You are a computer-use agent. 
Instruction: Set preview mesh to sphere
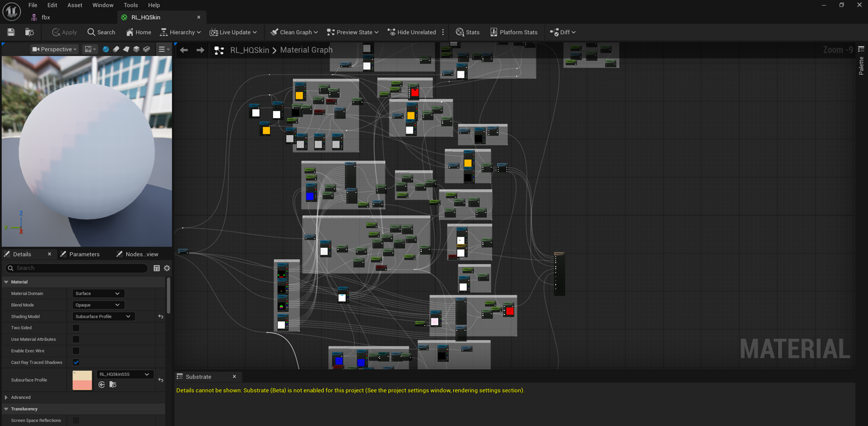point(106,49)
